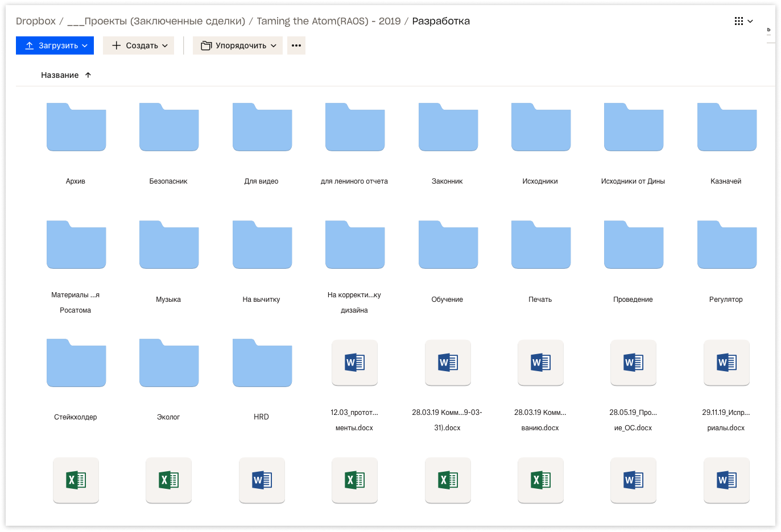Select the HRD folder name
Image resolution: width=781 pixels, height=532 pixels.
pyautogui.click(x=261, y=417)
